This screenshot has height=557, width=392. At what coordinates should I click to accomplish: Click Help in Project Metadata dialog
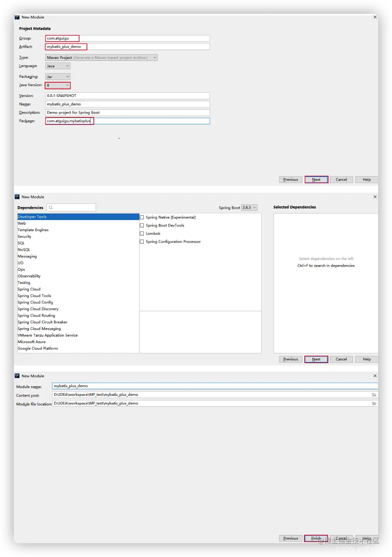(367, 180)
